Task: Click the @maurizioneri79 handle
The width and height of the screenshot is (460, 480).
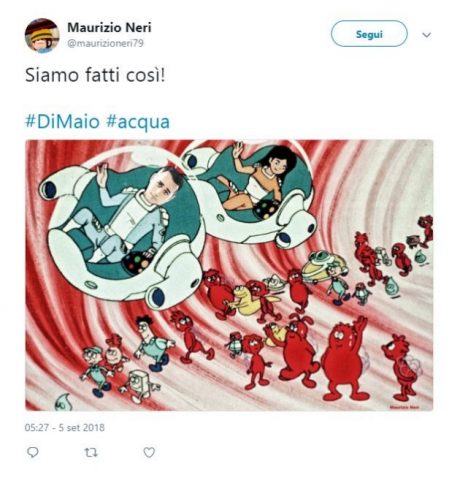Action: pos(105,44)
